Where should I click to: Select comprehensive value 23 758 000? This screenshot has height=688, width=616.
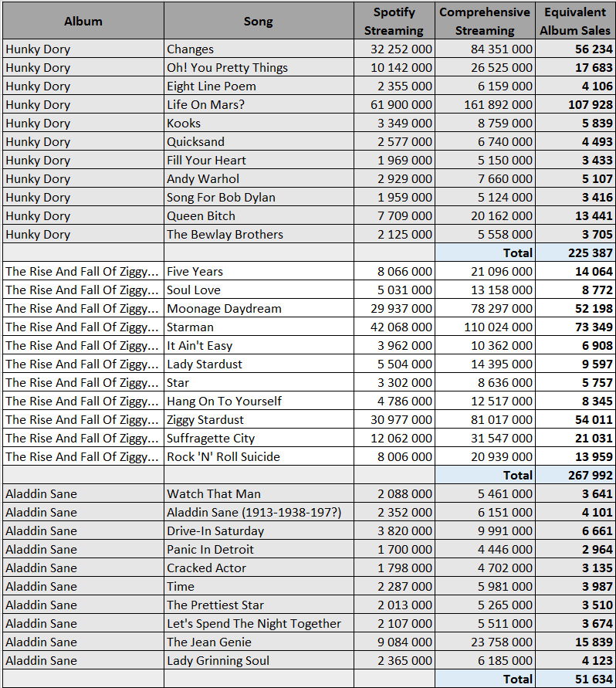tap(485, 642)
